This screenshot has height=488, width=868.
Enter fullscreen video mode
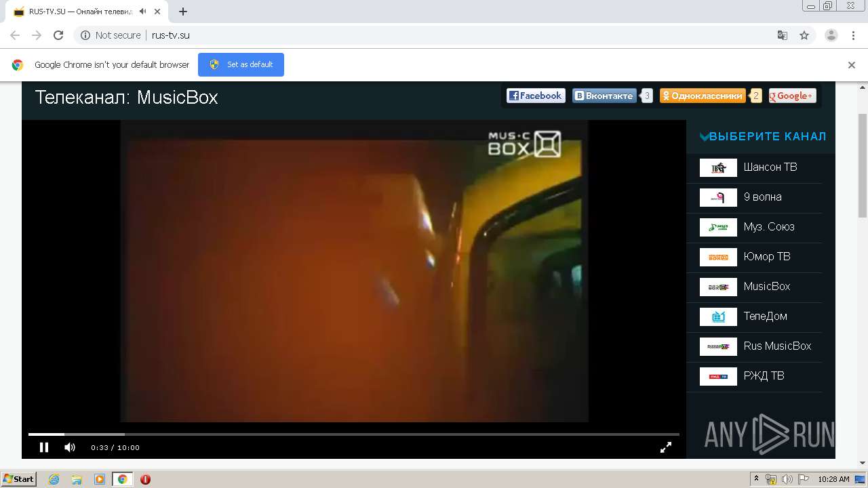pyautogui.click(x=666, y=447)
